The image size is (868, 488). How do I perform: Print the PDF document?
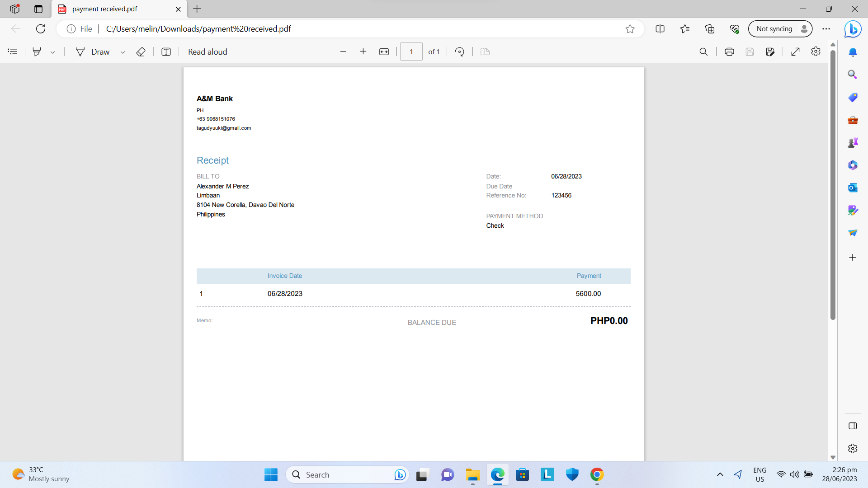coord(729,52)
